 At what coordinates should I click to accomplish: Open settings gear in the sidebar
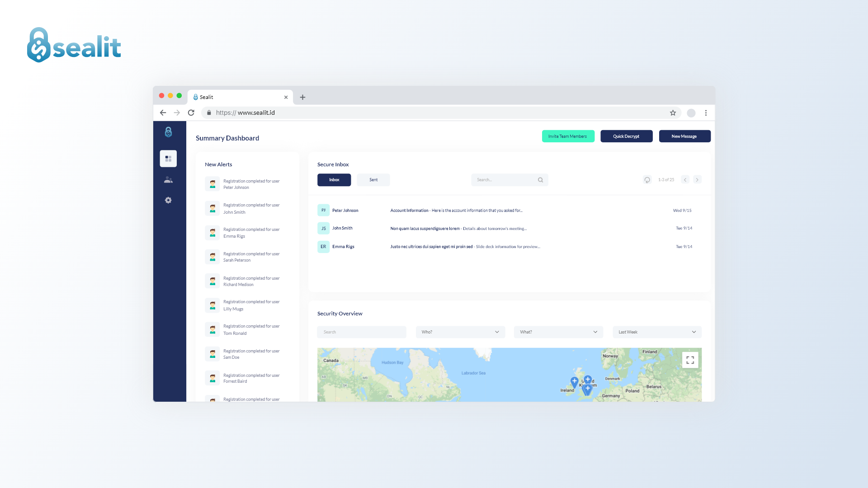[168, 200]
